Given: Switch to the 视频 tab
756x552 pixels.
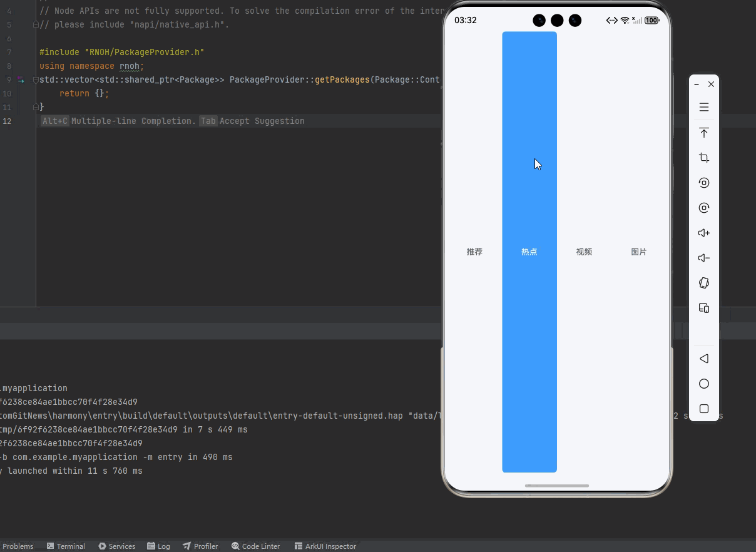Looking at the screenshot, I should click(x=584, y=252).
